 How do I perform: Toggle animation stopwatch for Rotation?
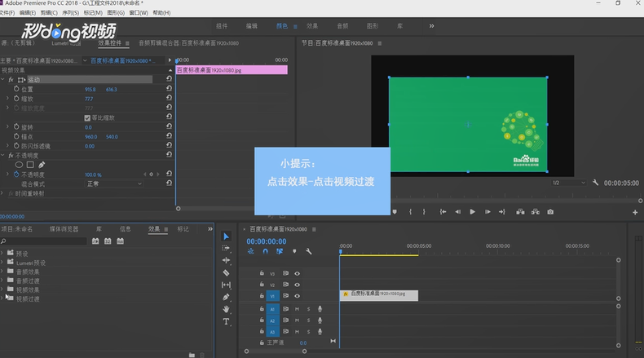[x=16, y=126]
